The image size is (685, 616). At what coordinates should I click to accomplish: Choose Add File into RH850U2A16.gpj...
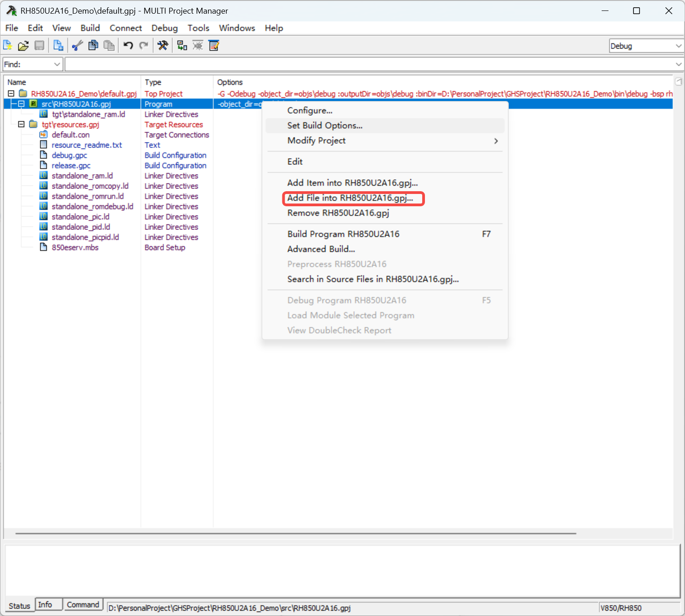[385, 198]
